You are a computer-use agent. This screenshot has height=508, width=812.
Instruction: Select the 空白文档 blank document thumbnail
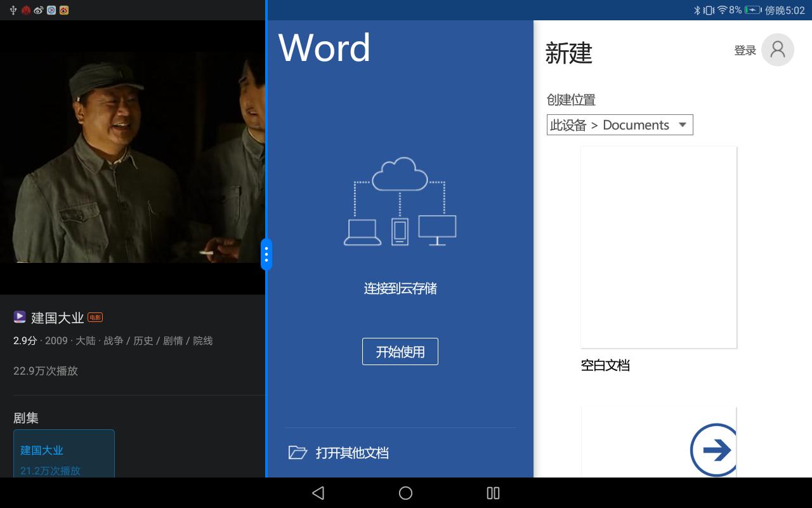point(658,247)
